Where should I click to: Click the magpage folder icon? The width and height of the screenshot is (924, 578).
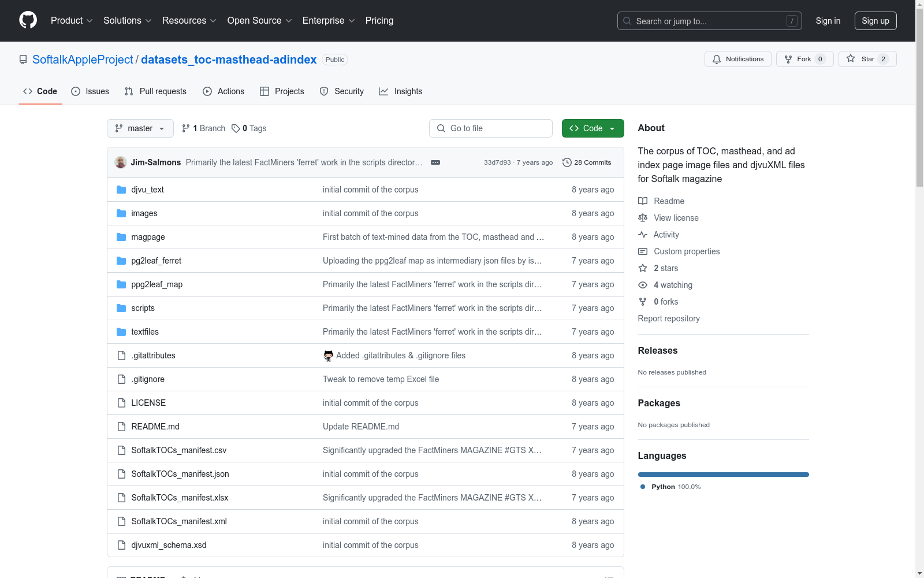pyautogui.click(x=121, y=237)
